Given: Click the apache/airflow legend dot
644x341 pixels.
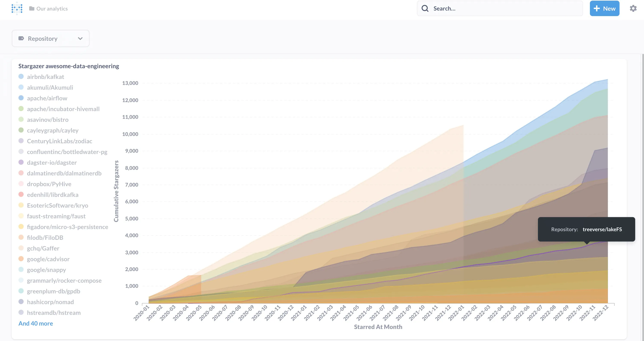Looking at the screenshot, I should point(21,98).
